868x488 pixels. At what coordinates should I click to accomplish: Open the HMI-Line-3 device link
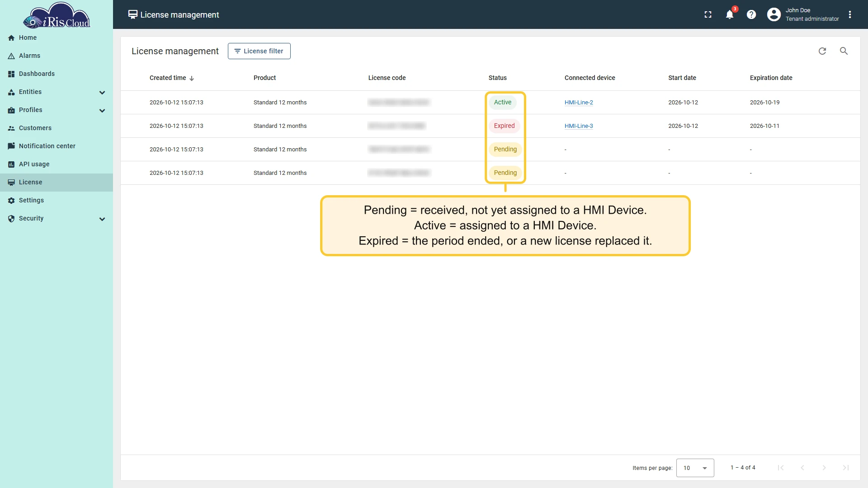point(579,126)
